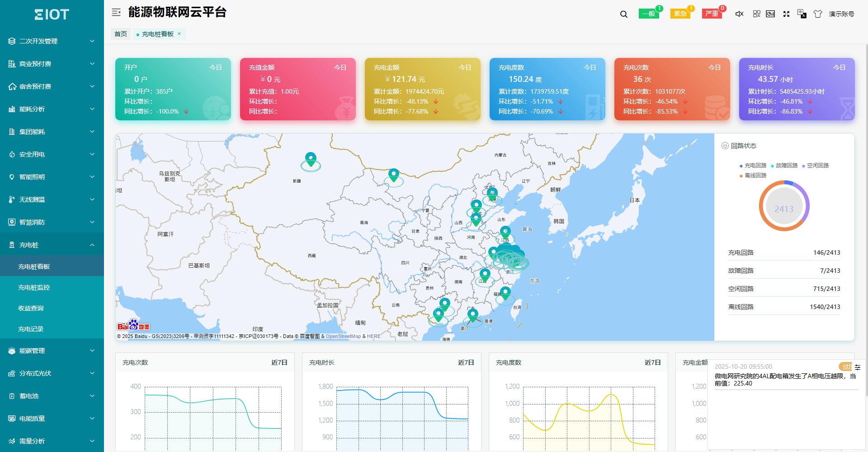This screenshot has height=452, width=868.
Task: Click the 分布式光伏 sidebar icon
Action: click(12, 373)
